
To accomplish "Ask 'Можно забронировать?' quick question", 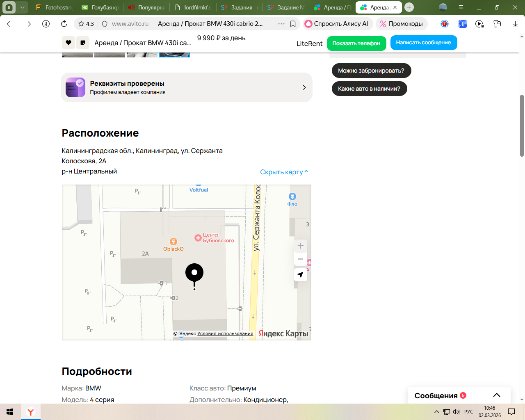I will pos(371,71).
